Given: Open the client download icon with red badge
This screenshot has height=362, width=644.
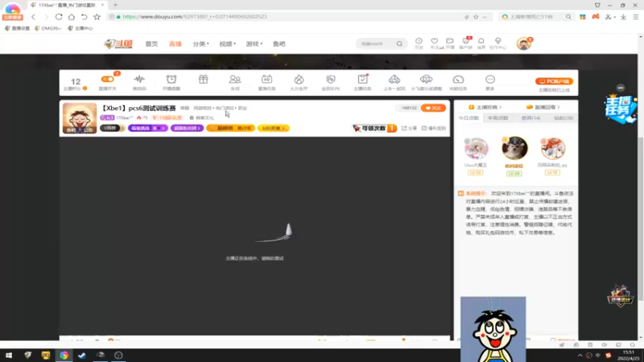Looking at the screenshot, I should pos(466,41).
